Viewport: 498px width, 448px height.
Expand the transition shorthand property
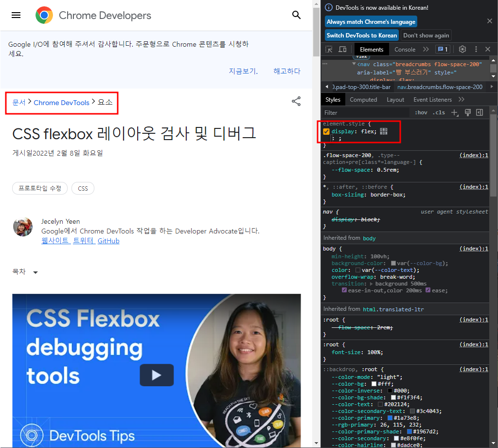coord(371,284)
